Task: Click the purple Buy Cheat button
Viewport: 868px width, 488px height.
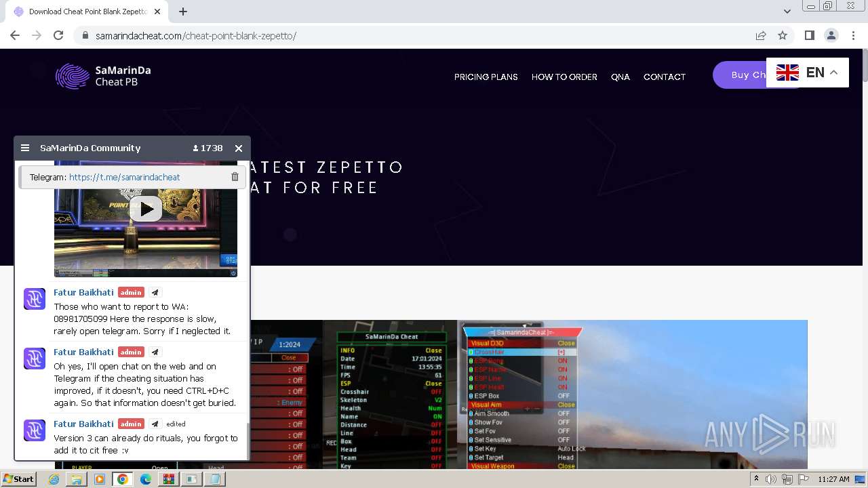Action: pos(740,75)
